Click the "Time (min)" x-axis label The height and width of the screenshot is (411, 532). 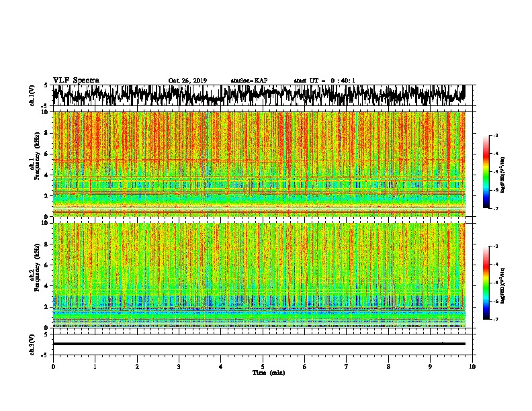pos(269,373)
